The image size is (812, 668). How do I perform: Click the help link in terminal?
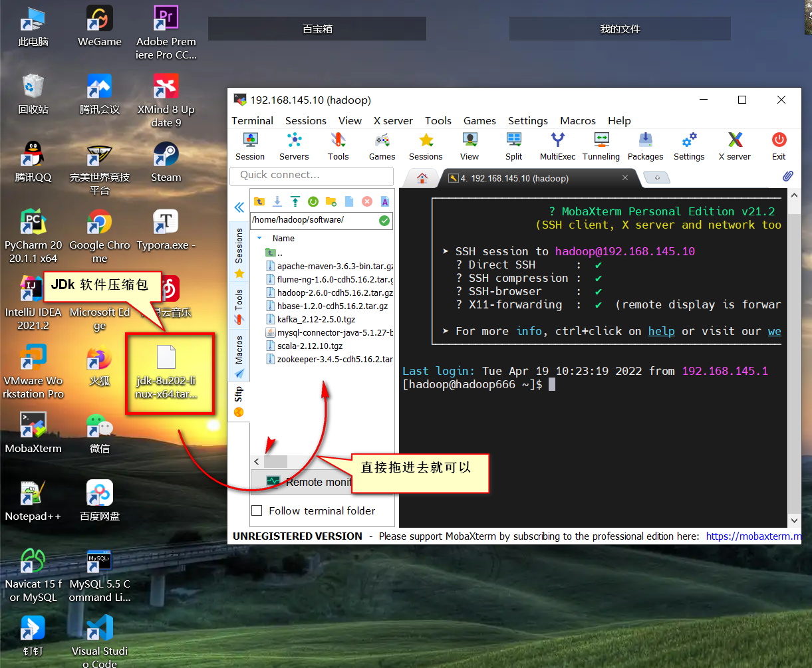(661, 331)
